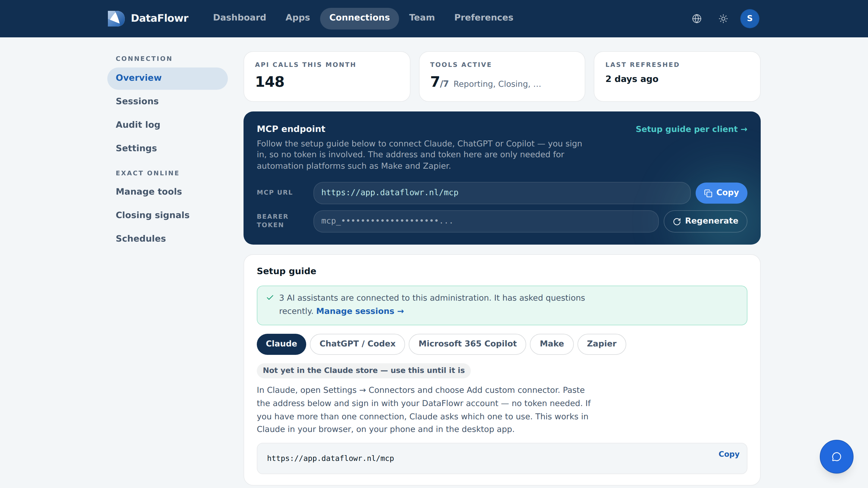The height and width of the screenshot is (488, 868).
Task: Click 'Not yet in the Claude store' badge
Action: coord(363,371)
